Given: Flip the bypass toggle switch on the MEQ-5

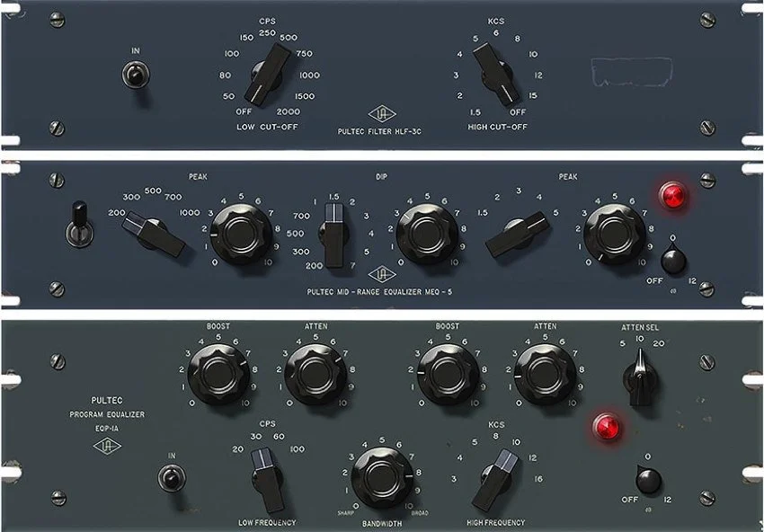Looking at the screenshot, I should (x=79, y=225).
